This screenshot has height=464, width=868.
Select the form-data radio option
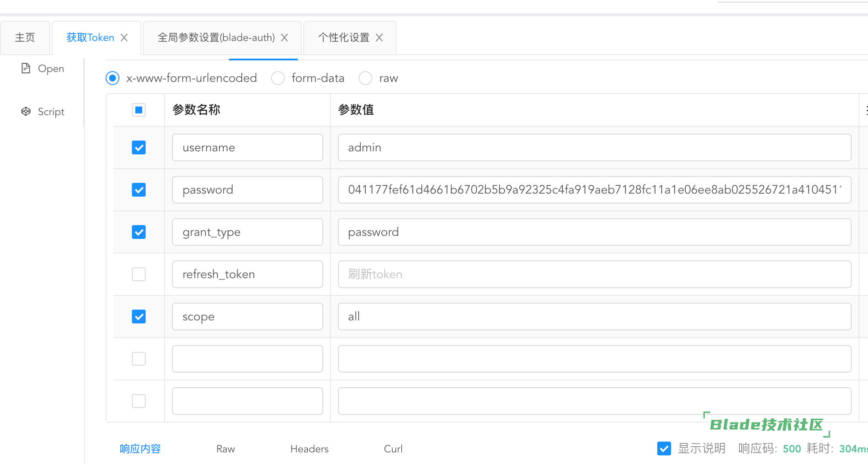[x=278, y=78]
